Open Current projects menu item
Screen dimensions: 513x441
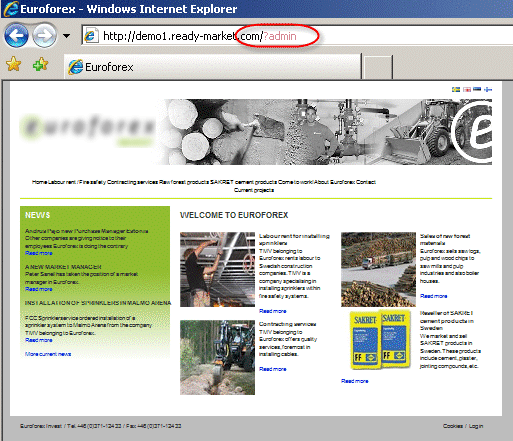254,190
